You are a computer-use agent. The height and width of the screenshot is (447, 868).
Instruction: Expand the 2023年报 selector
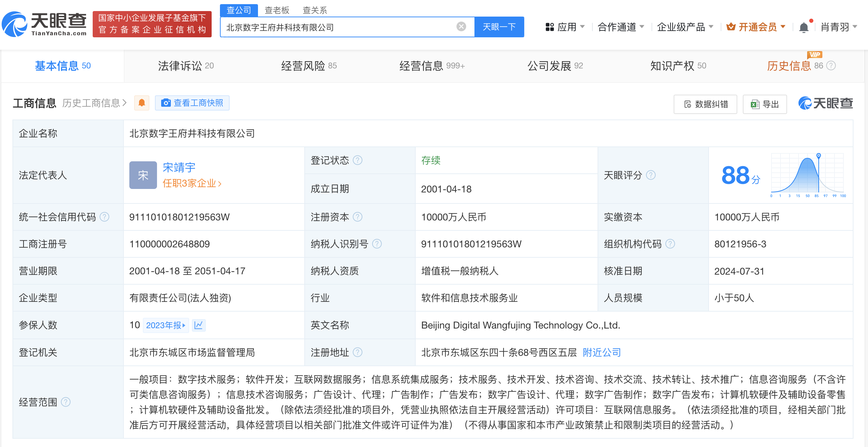click(166, 325)
